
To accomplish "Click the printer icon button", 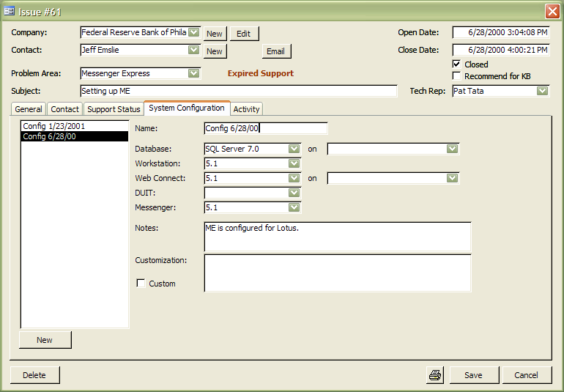I will [x=435, y=375].
